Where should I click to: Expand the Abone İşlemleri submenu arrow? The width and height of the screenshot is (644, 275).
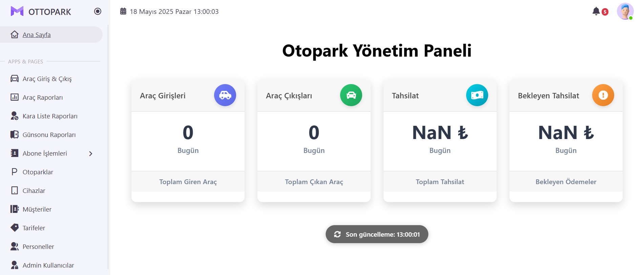tap(90, 154)
